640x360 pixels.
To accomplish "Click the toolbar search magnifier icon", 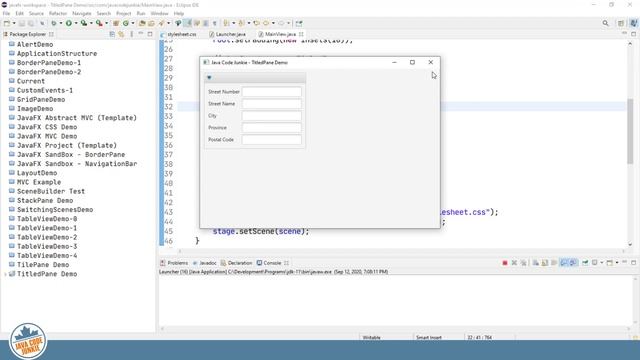I will click(x=606, y=23).
